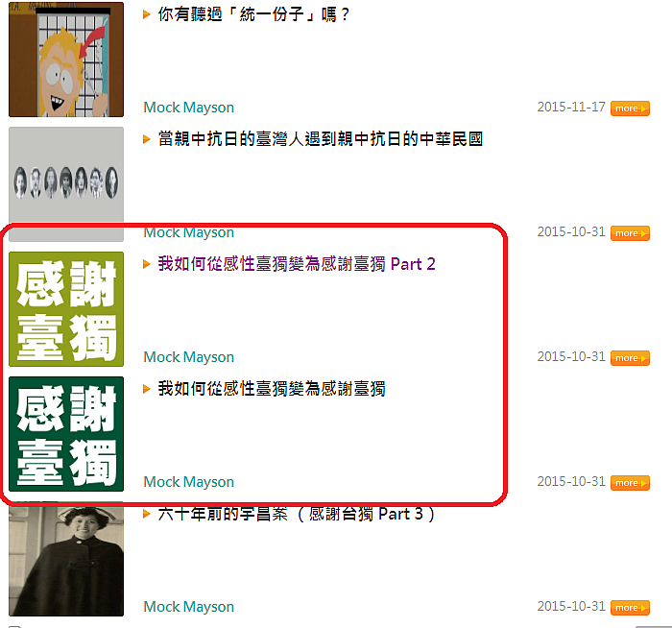
Task: Click author Mock Mayson under 統一份子 article
Action: [188, 108]
